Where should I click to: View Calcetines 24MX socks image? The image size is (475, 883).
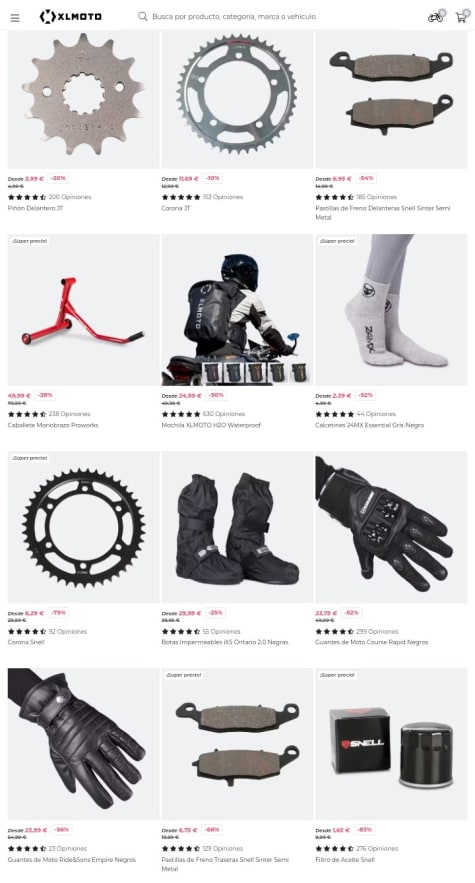(391, 310)
